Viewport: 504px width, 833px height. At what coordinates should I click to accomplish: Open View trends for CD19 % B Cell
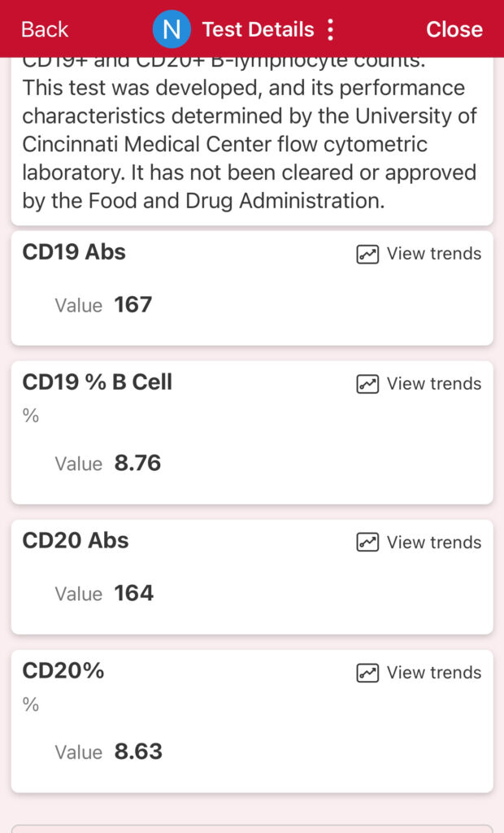coord(433,384)
